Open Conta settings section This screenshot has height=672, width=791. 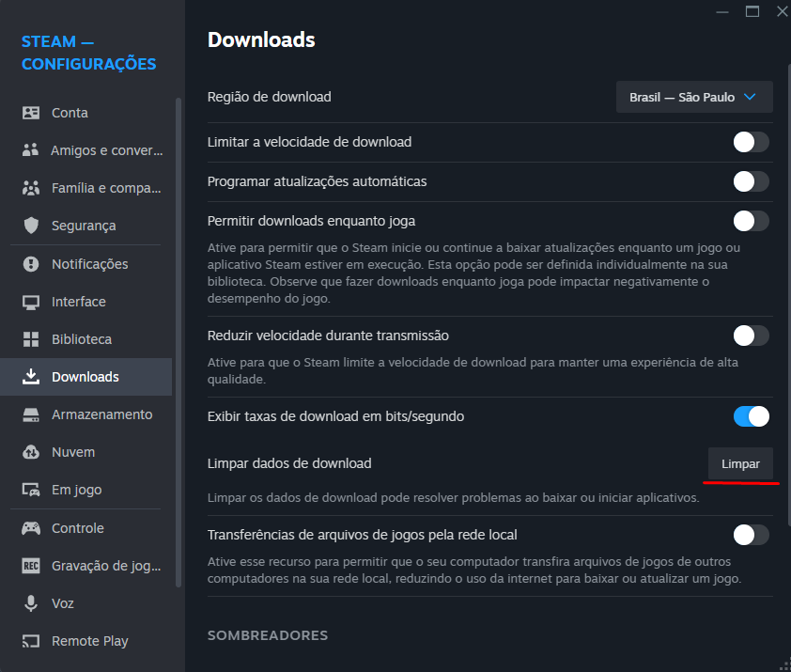(x=85, y=113)
